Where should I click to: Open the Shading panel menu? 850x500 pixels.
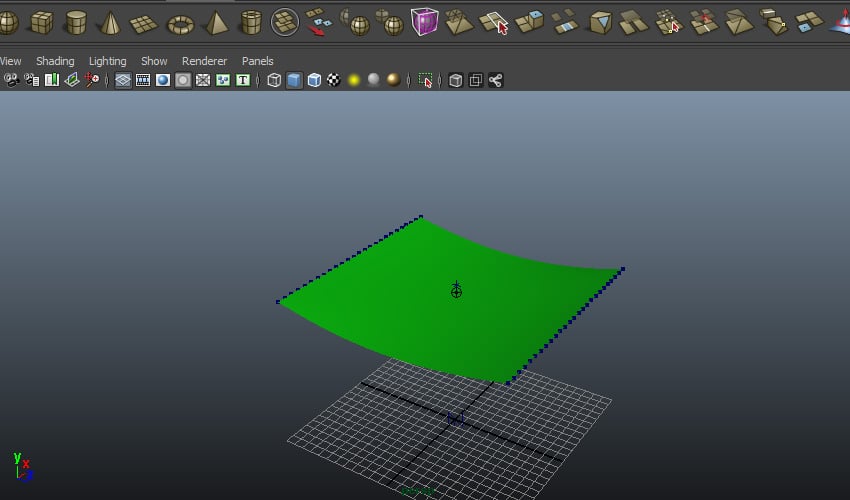[x=55, y=61]
